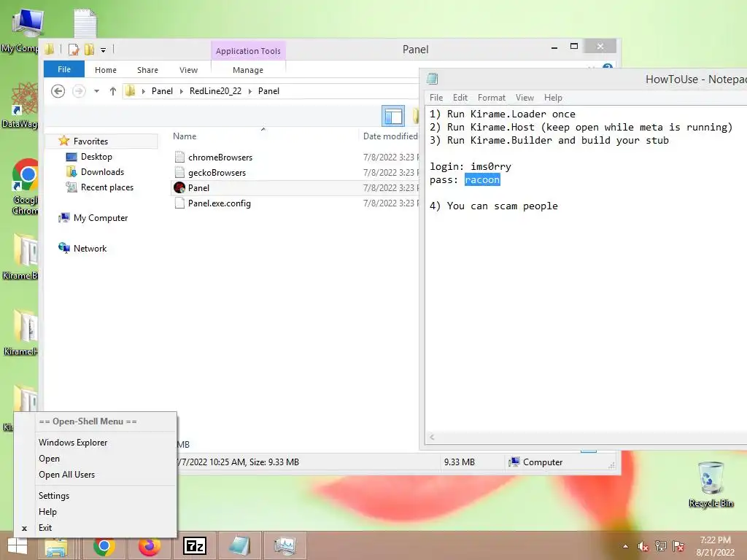Viewport: 747px width, 560px height.
Task: Expand chevron after RedLine20_22 breadcrumb
Action: tap(250, 91)
